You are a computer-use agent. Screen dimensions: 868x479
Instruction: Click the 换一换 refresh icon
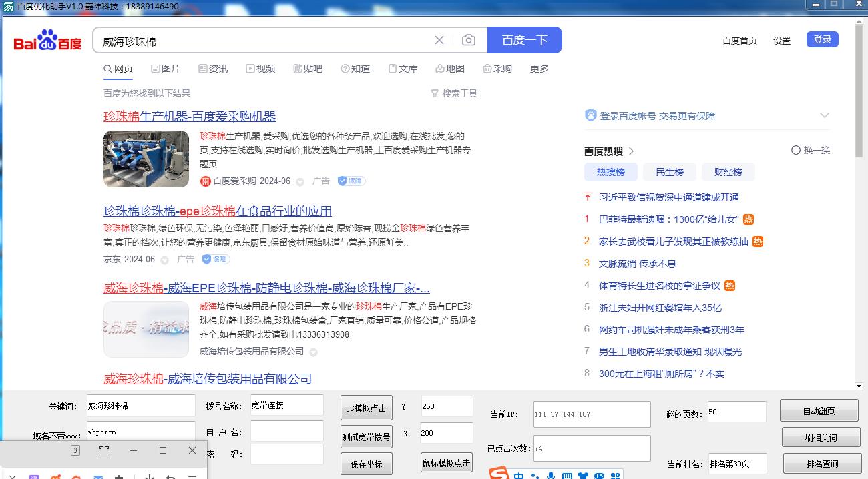(796, 150)
